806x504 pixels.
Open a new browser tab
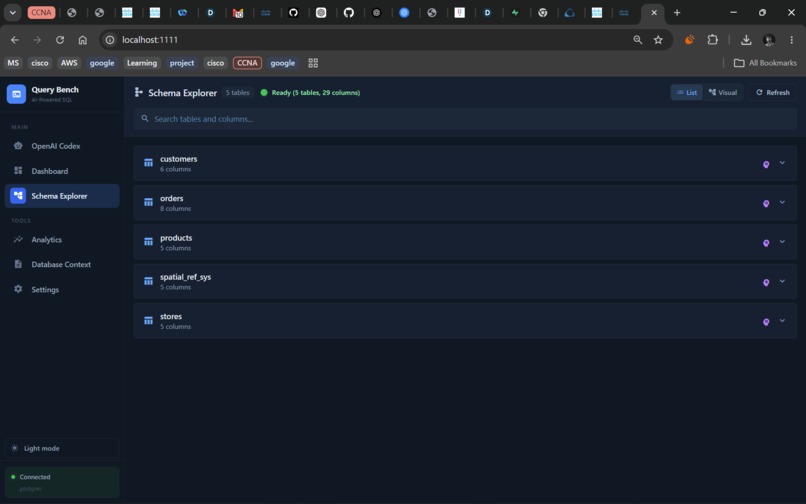pos(677,13)
